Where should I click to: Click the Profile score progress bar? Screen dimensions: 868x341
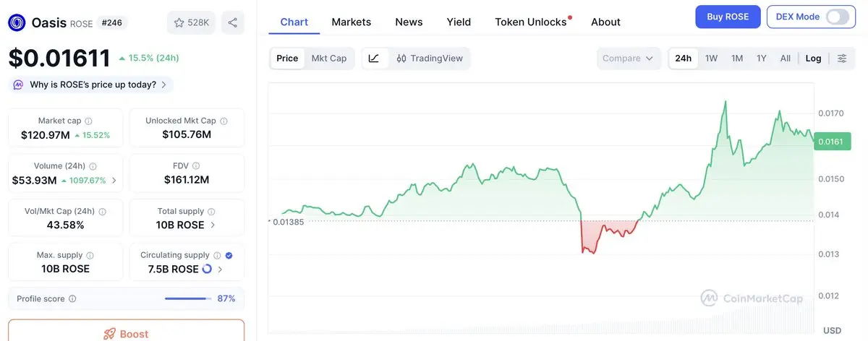pyautogui.click(x=187, y=299)
